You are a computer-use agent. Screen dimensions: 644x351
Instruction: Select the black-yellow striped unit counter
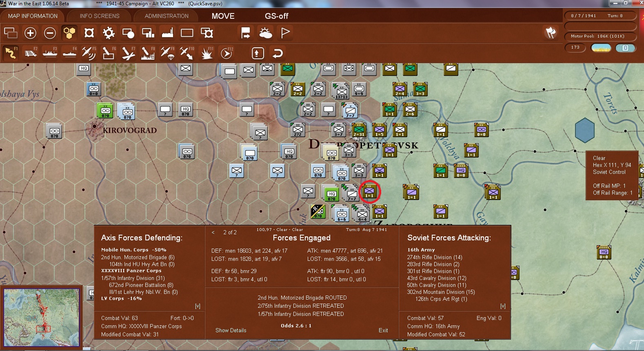click(318, 211)
